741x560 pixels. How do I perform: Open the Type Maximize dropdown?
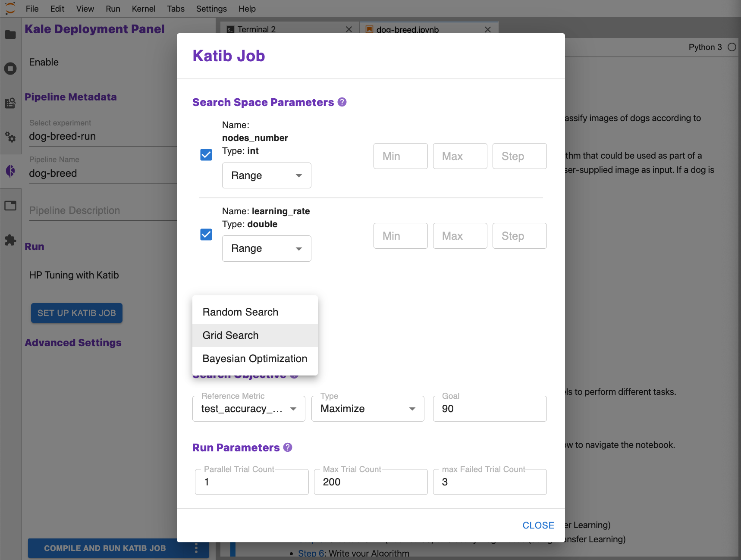coord(368,409)
